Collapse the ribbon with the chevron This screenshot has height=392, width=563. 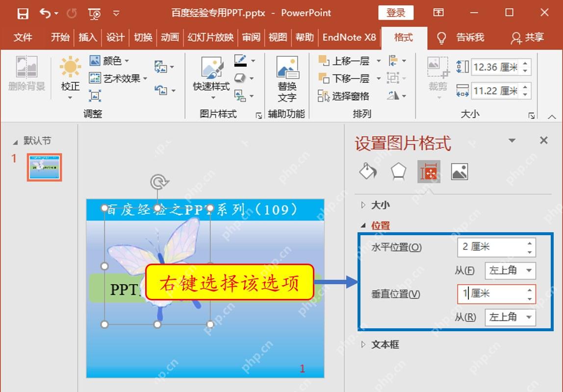(x=552, y=117)
